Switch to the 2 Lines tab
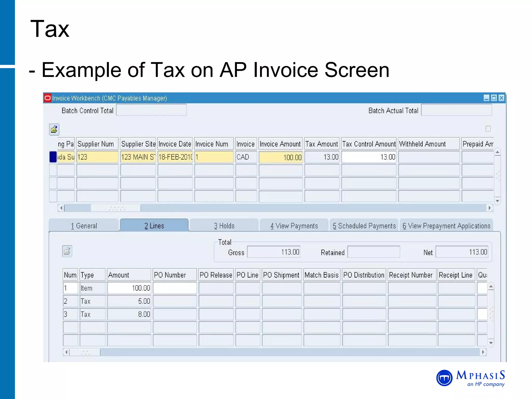The width and height of the screenshot is (532, 399). [154, 225]
